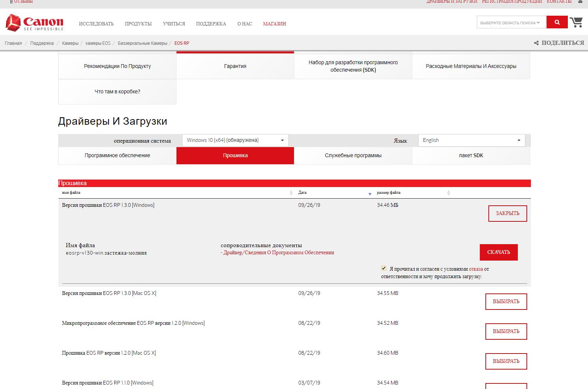Go to Камеры breadcrumb
This screenshot has height=389, width=588.
coord(70,43)
